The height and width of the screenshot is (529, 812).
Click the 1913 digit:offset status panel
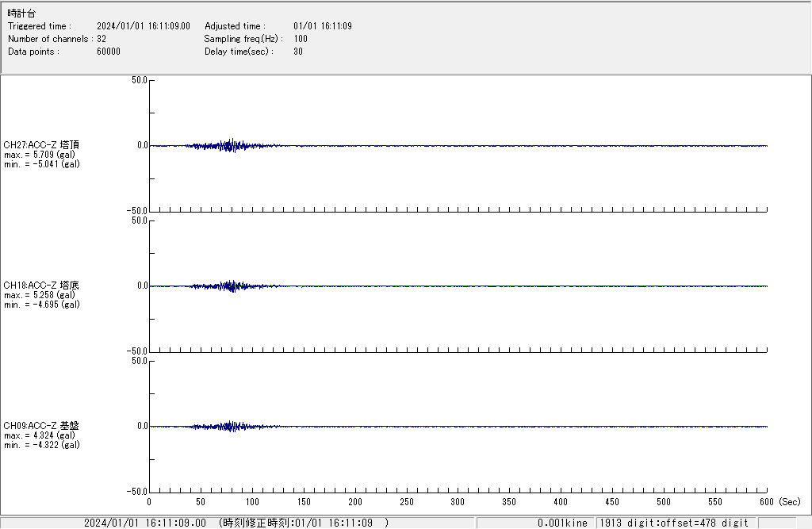pyautogui.click(x=674, y=523)
